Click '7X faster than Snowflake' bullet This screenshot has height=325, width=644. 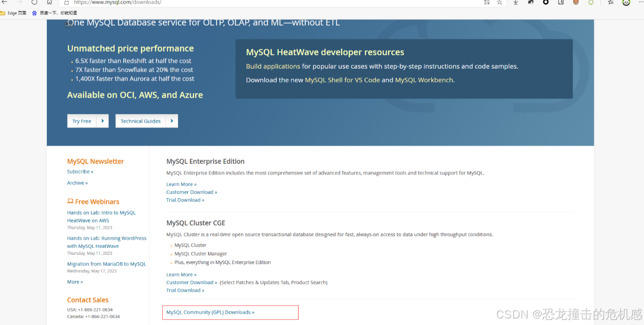tap(134, 70)
